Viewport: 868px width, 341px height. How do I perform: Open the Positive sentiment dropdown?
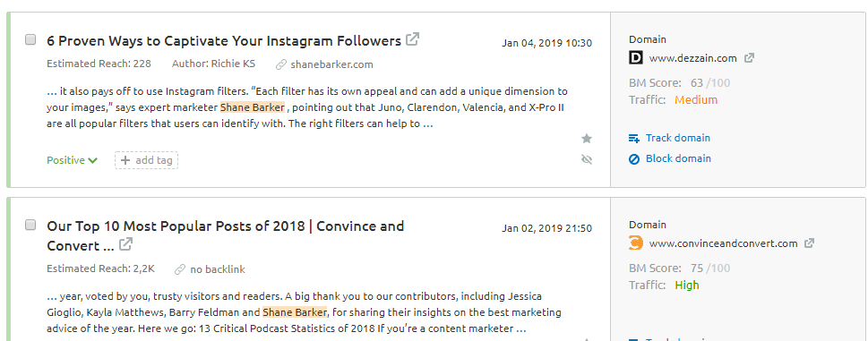tap(72, 160)
